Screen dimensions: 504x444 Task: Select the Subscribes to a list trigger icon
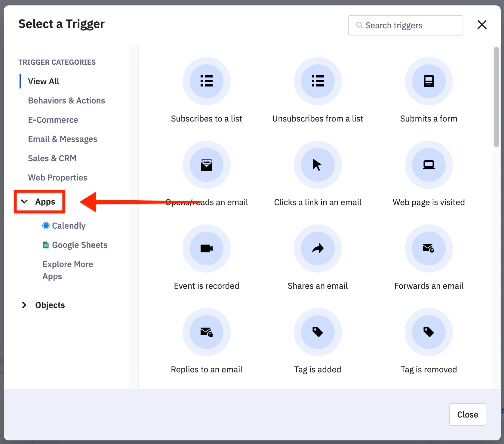pos(206,81)
